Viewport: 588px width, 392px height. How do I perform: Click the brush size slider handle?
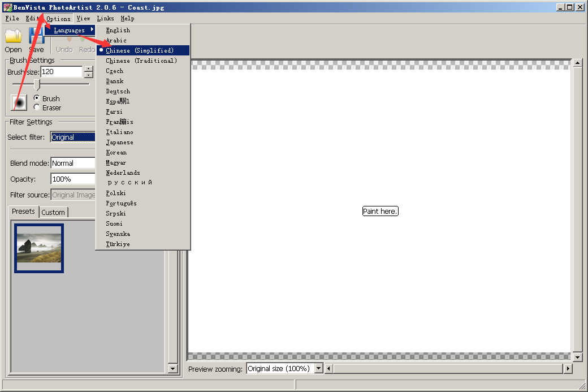tap(37, 84)
